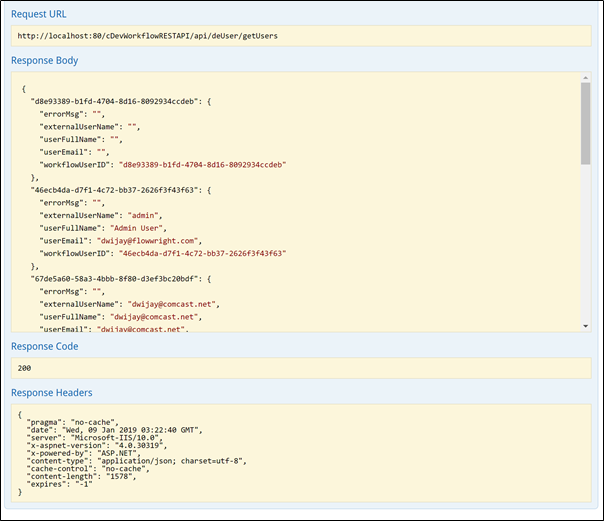Click the "x-powered-by": ASP.NET header line
Viewport: 604px width, 521px height.
click(83, 453)
